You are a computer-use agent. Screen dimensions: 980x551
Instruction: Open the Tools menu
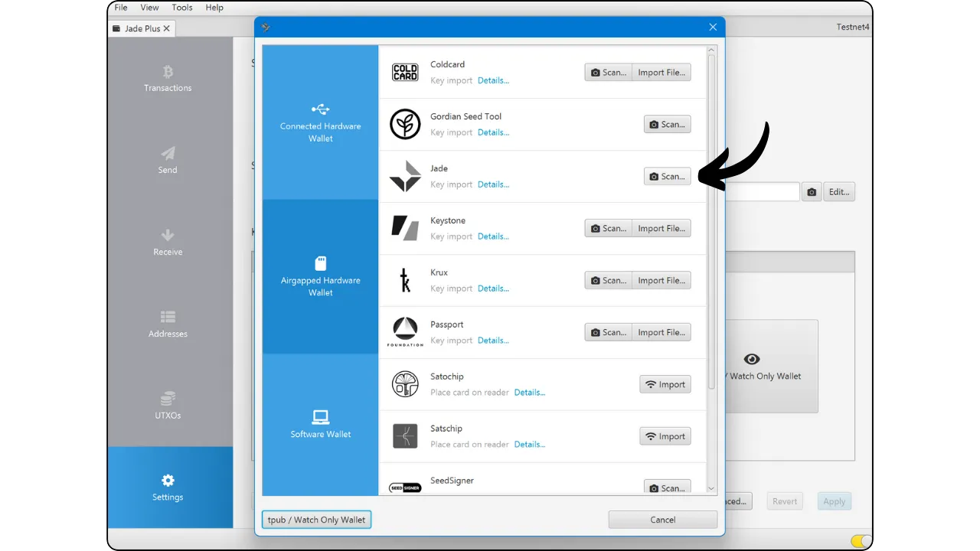[x=182, y=8]
